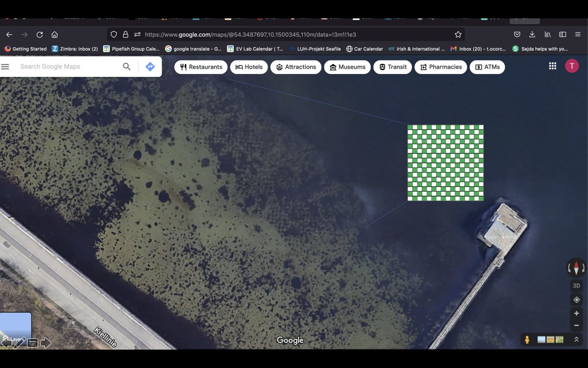Click the Google logo on the map

pos(290,340)
